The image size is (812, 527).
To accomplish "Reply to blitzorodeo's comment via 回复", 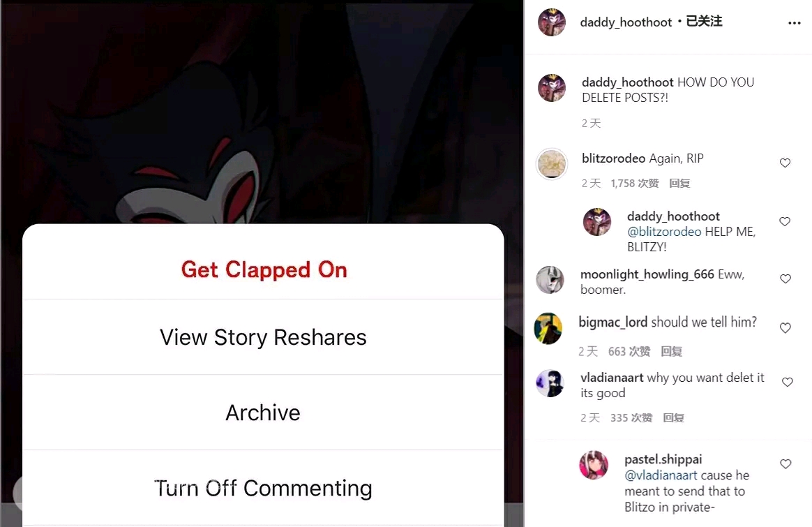I will click(x=679, y=184).
